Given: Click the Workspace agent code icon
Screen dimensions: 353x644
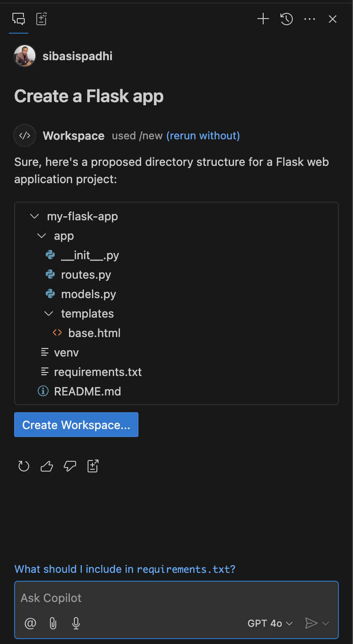Looking at the screenshot, I should (25, 135).
